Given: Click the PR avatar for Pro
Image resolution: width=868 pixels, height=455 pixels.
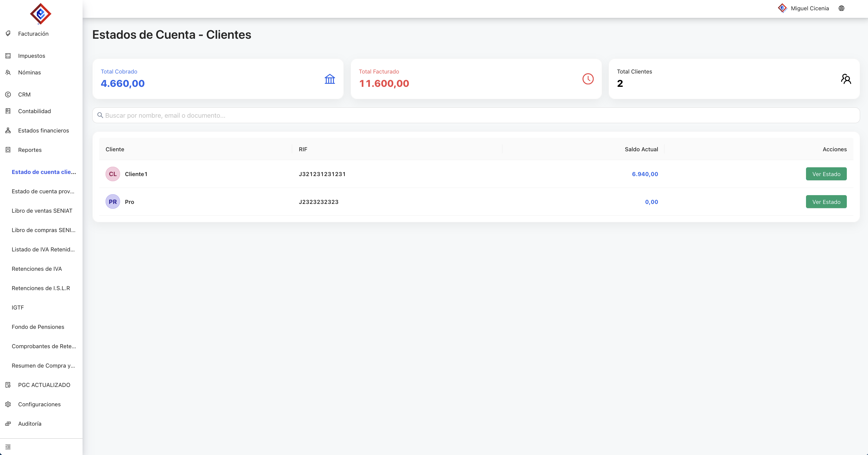Looking at the screenshot, I should point(113,202).
